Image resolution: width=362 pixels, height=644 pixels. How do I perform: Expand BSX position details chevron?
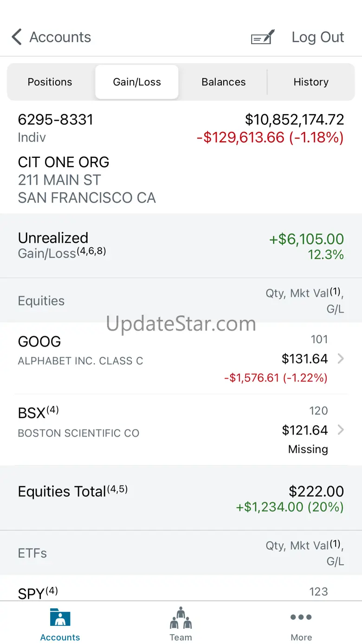(341, 430)
